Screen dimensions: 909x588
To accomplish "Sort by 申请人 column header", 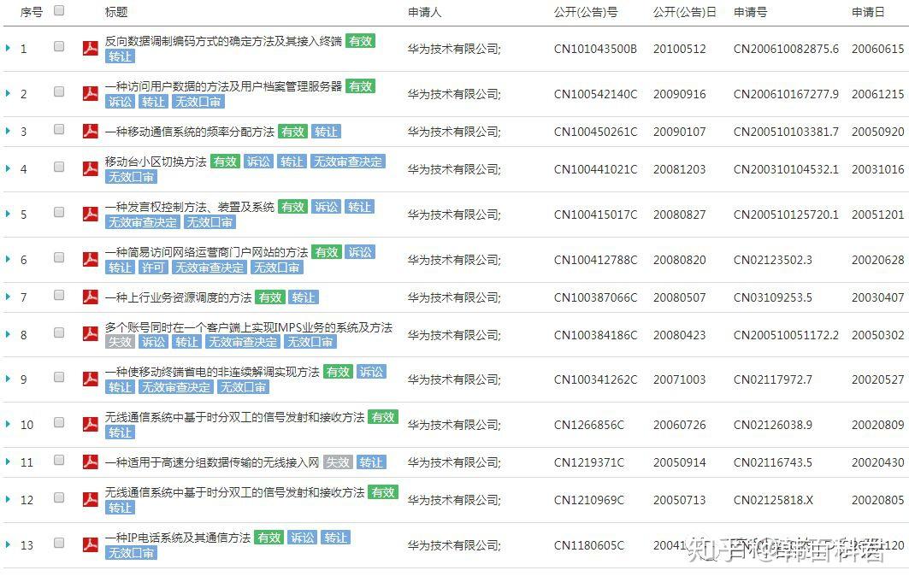I will [x=424, y=12].
